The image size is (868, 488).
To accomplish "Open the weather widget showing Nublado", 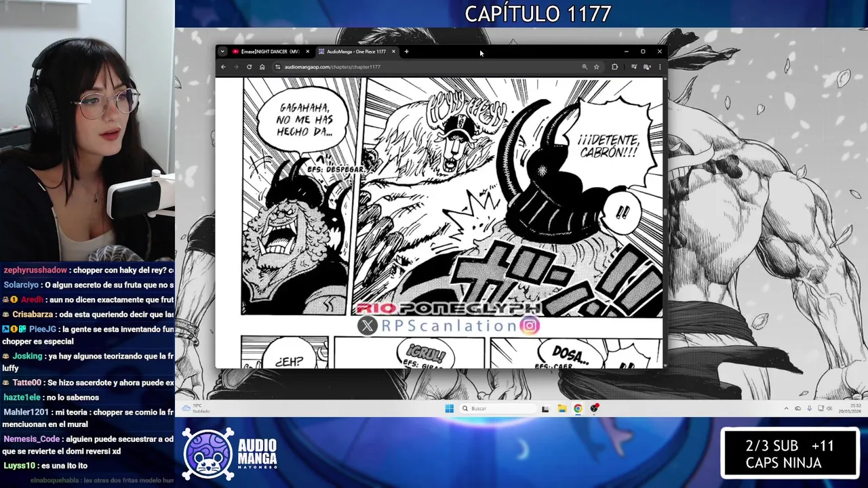I will 197,408.
